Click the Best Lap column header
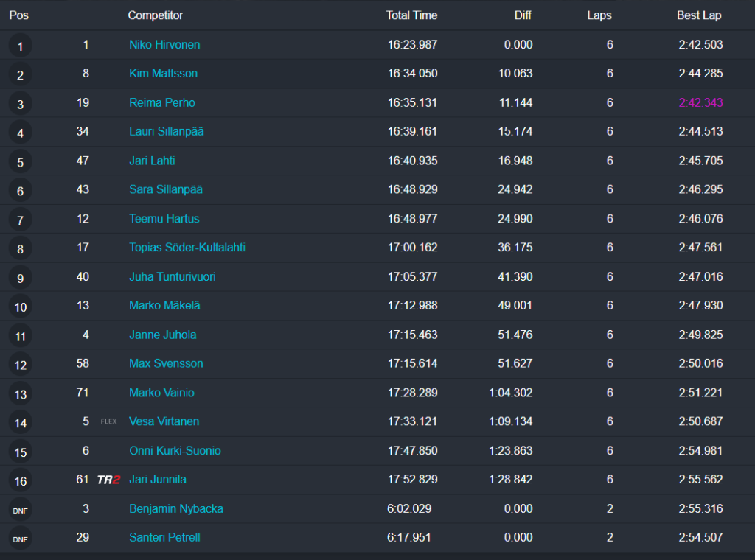This screenshot has width=755, height=560. [699, 15]
